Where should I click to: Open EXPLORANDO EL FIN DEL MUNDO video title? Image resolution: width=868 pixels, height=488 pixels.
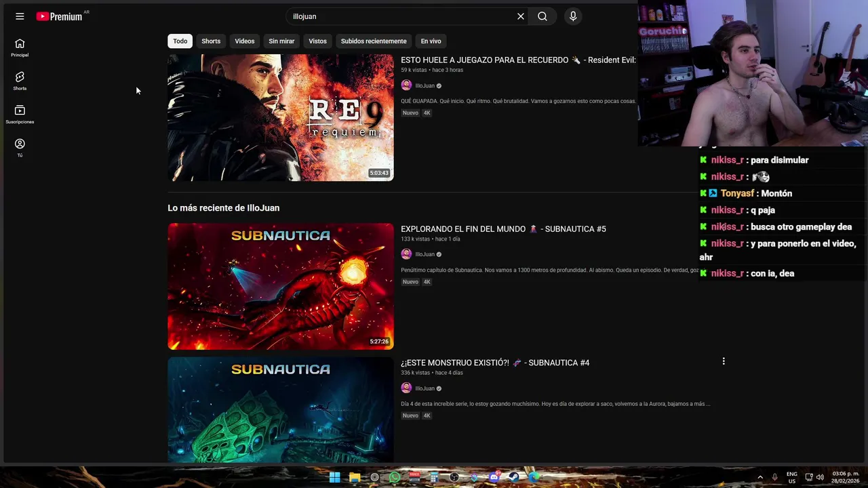pos(503,229)
